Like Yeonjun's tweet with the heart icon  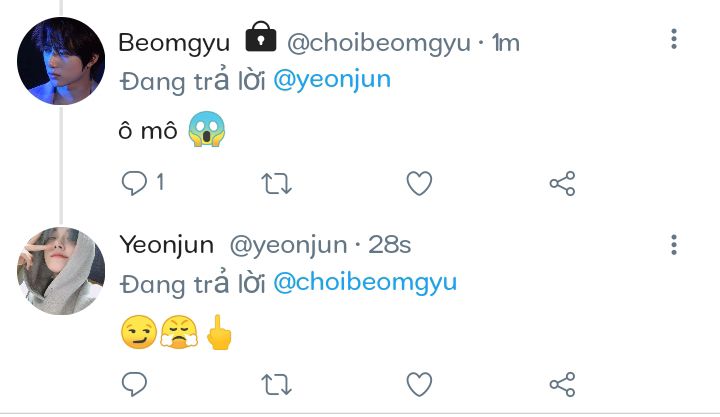pos(419,384)
